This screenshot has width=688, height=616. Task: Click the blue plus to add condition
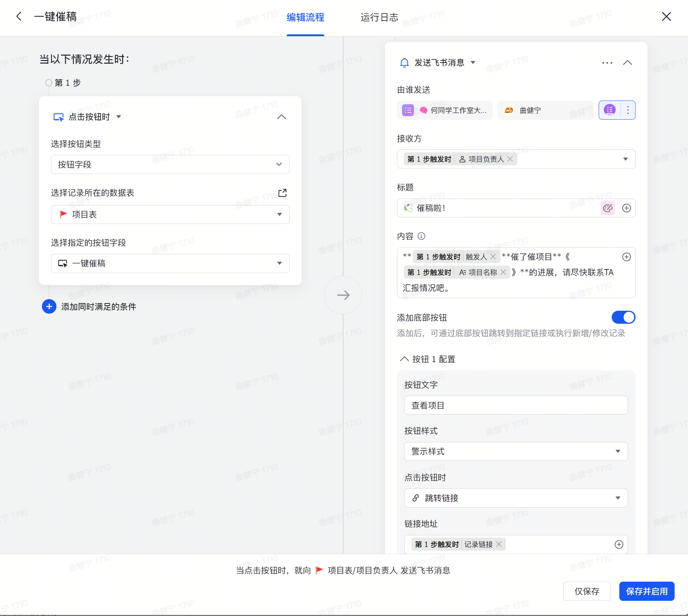tap(49, 307)
